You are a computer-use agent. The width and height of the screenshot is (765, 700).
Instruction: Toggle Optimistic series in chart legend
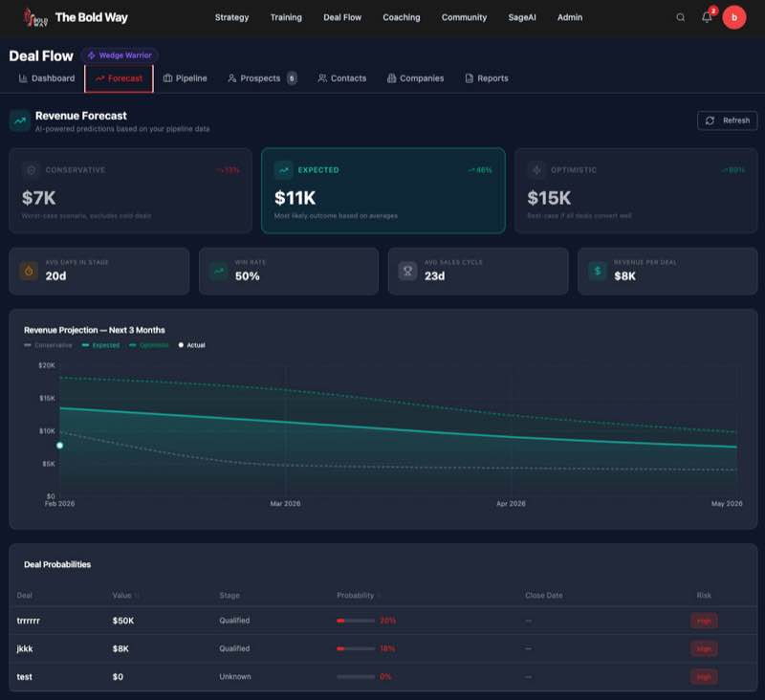[148, 345]
